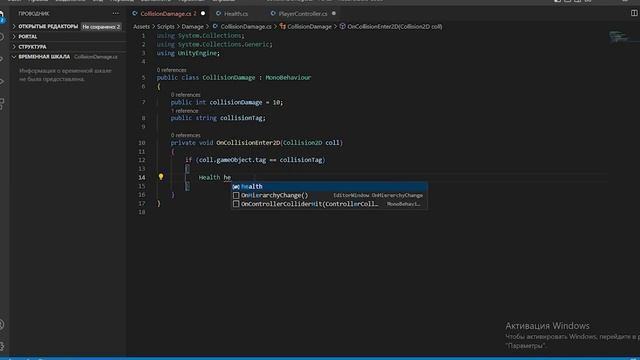640x360 pixels.
Task: Open the Explorer more actions ellipsis
Action: (x=116, y=13)
